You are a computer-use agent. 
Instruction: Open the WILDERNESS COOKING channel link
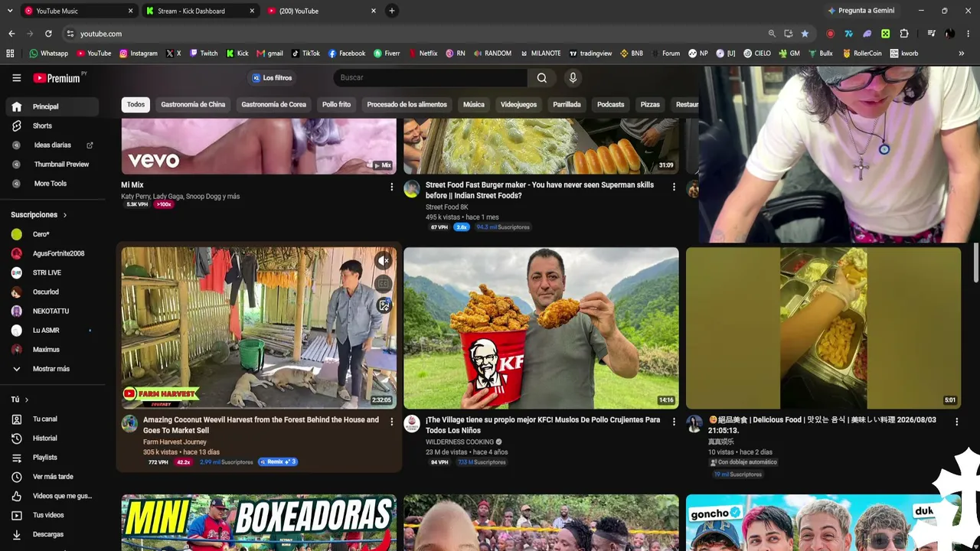(459, 442)
